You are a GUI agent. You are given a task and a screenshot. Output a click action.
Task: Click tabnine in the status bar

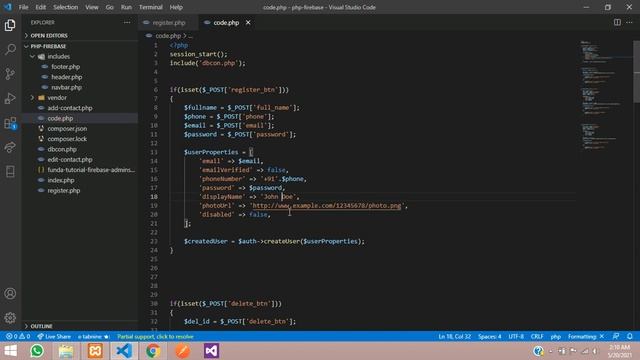pyautogui.click(x=93, y=337)
